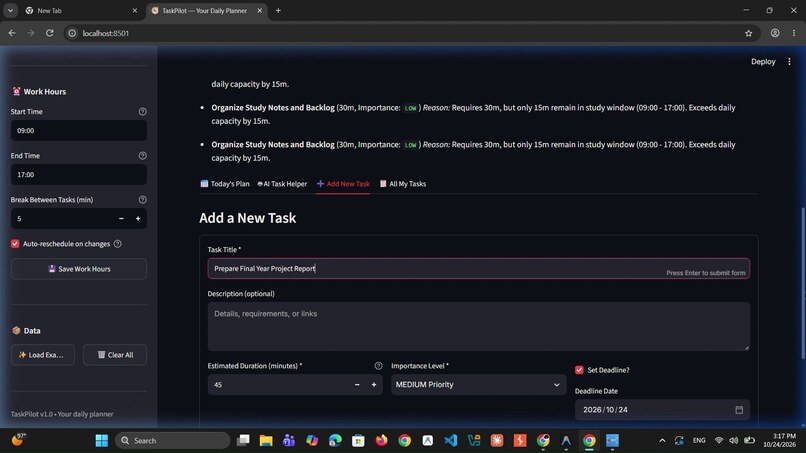Open Microsoft Store from taskbar
Viewport: 806px width, 453px height.
tap(358, 441)
